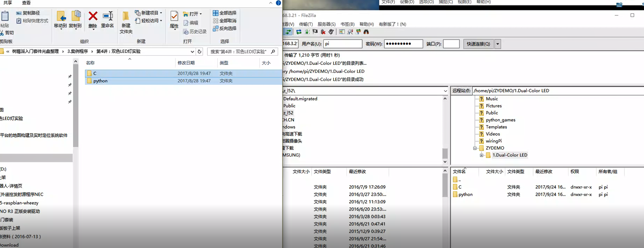The width and height of the screenshot is (644, 248).
Task: Open FileZilla directory listing filters icon
Action: pos(342,32)
